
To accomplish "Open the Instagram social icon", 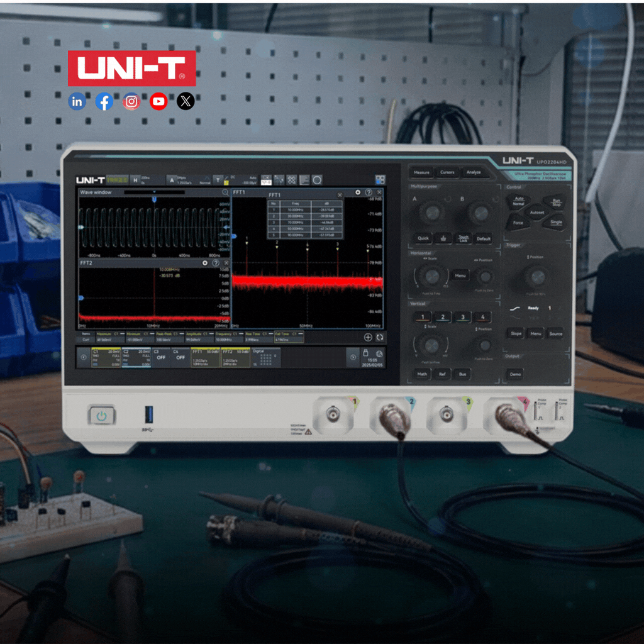I will tap(131, 101).
